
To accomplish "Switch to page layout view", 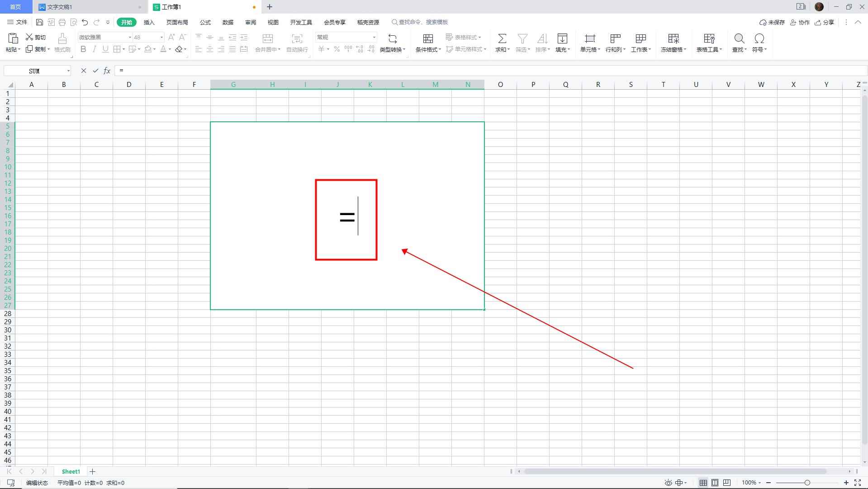I will (715, 483).
